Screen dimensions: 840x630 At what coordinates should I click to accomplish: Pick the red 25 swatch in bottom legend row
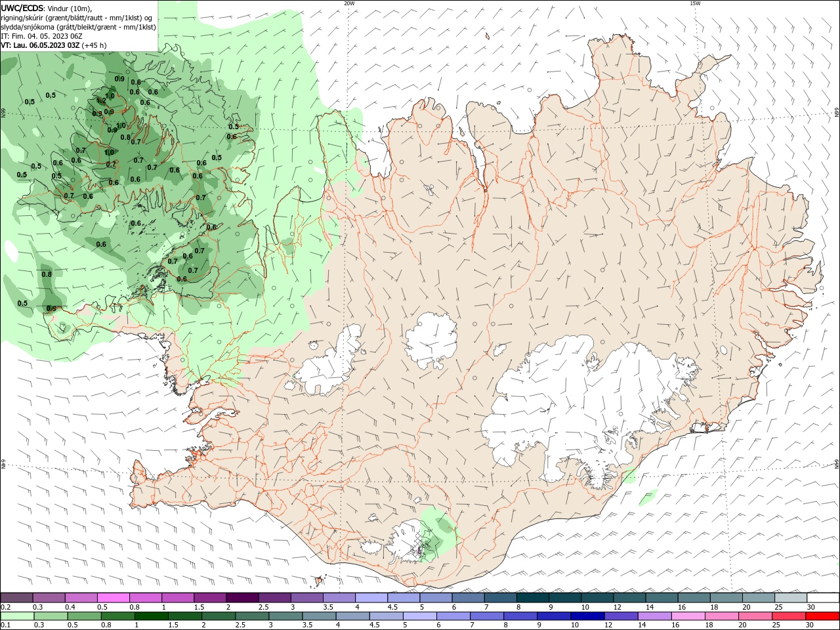789,616
